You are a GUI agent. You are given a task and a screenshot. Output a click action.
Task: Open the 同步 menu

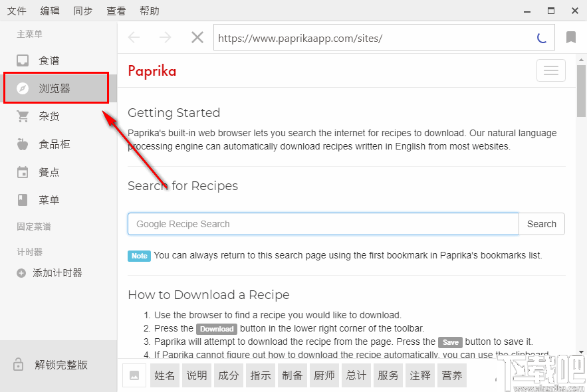pyautogui.click(x=82, y=10)
